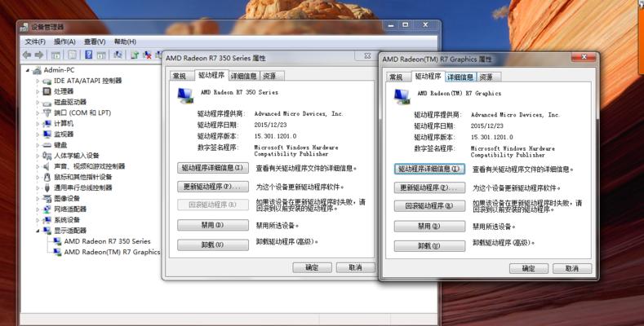Select AMD Radeon R7 350 Series tree item
This screenshot has height=326, width=644.
click(107, 241)
